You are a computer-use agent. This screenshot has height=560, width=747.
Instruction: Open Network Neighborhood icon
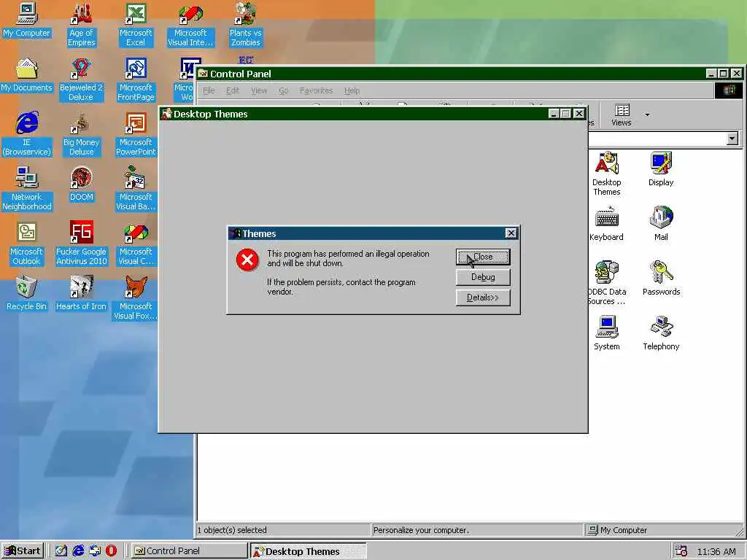[27, 189]
